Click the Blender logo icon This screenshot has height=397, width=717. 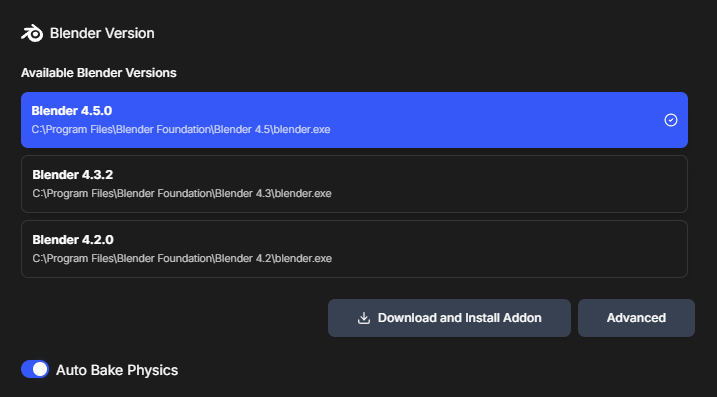point(32,33)
